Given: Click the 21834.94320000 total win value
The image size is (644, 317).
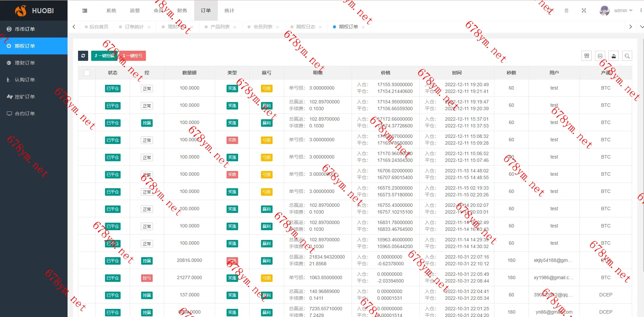Looking at the screenshot, I should pyautogui.click(x=327, y=257).
